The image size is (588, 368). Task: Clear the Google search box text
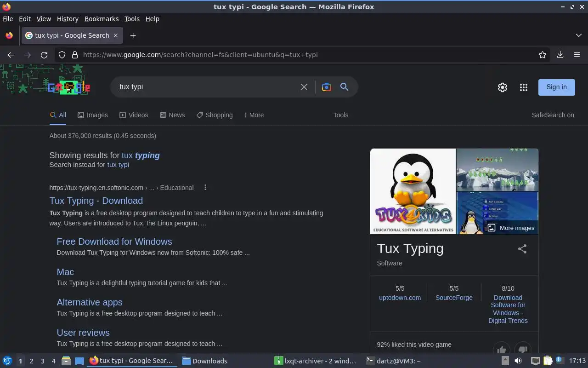304,87
